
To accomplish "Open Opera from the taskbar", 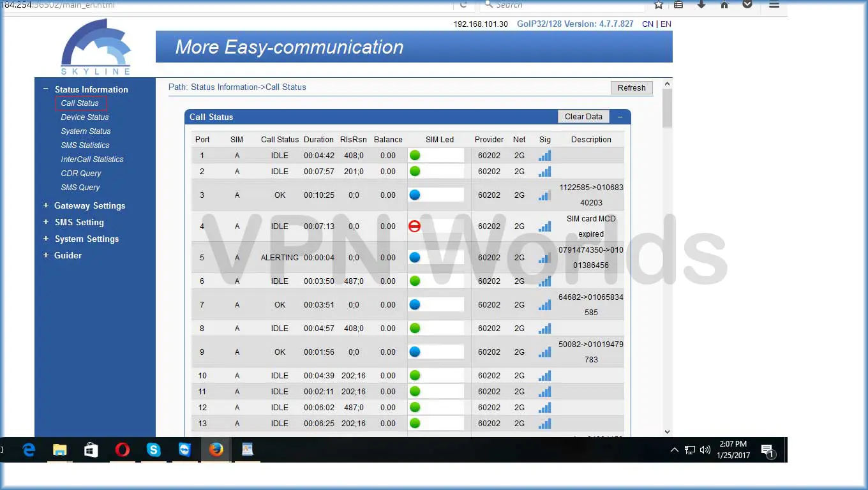I will coord(123,450).
